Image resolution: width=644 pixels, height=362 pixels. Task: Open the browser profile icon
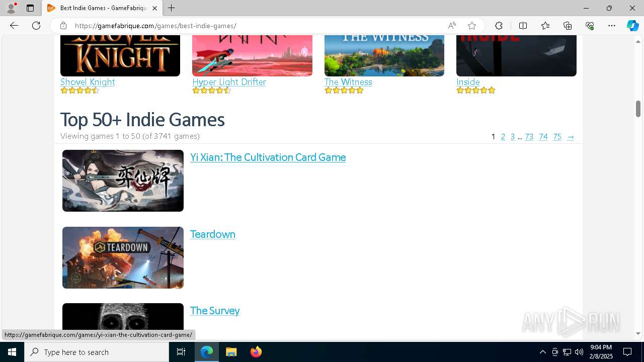click(x=11, y=8)
